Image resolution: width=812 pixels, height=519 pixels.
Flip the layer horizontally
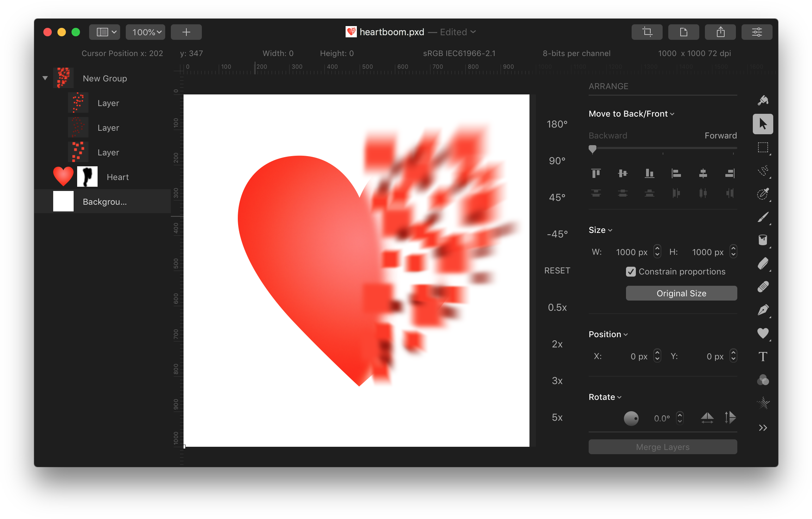(707, 418)
